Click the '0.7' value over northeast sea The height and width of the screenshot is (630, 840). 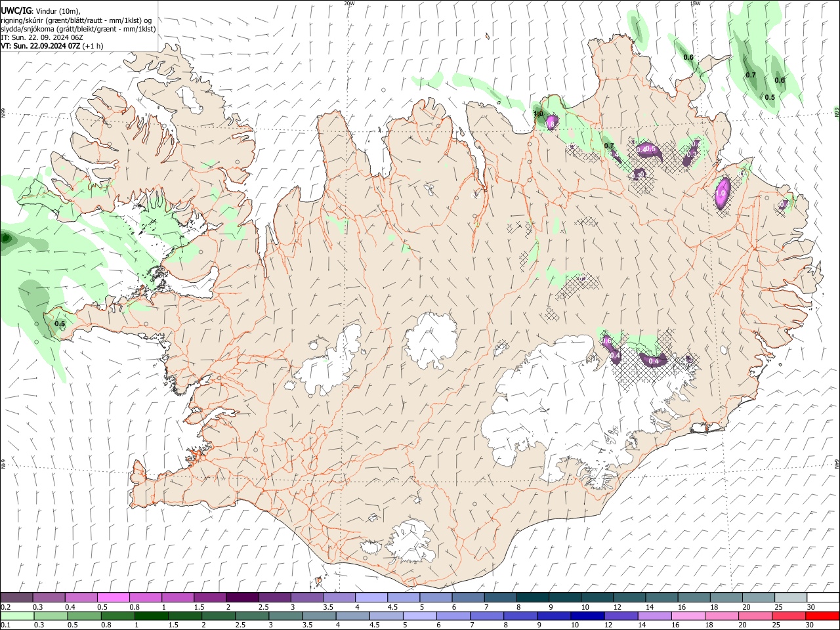tap(751, 75)
